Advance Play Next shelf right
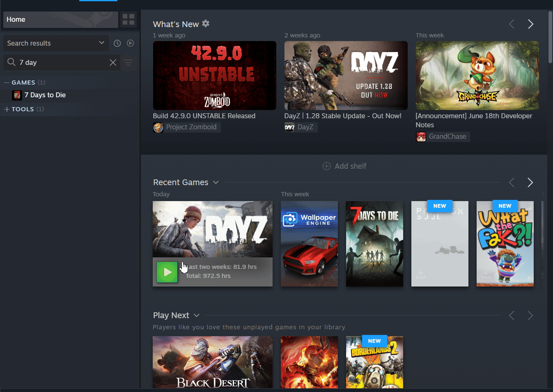Viewport: 553px width, 392px height. (530, 315)
